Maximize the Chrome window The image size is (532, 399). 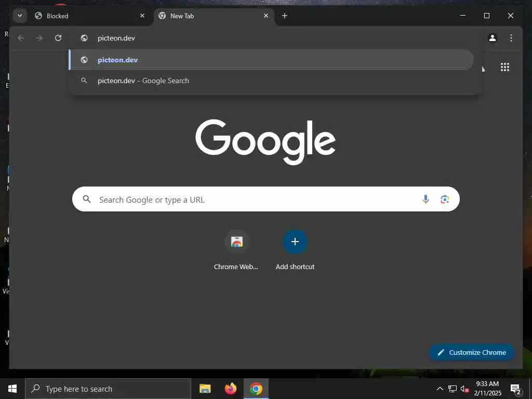pyautogui.click(x=486, y=16)
